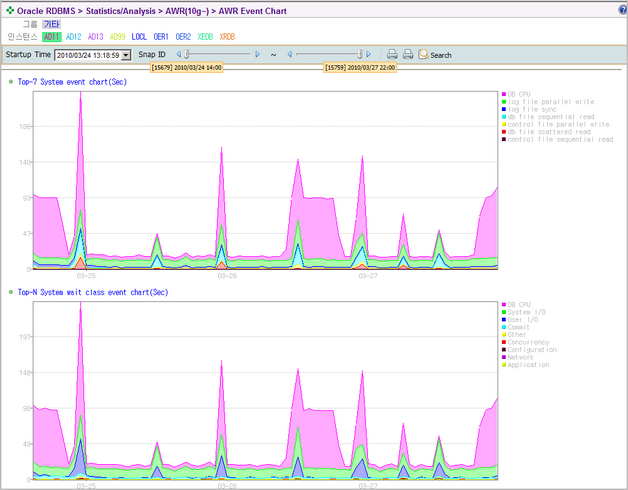This screenshot has height=490, width=628.
Task: Click log file parallel write legend swatch
Action: (x=504, y=102)
